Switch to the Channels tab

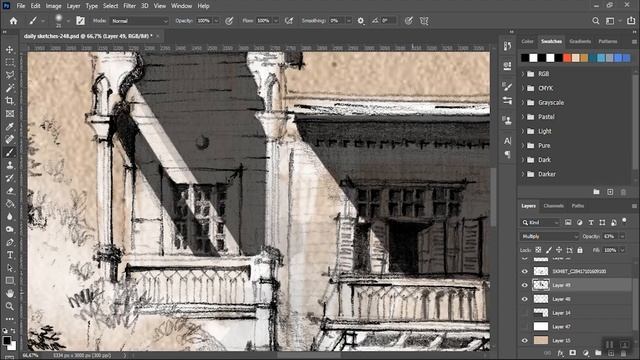point(553,206)
